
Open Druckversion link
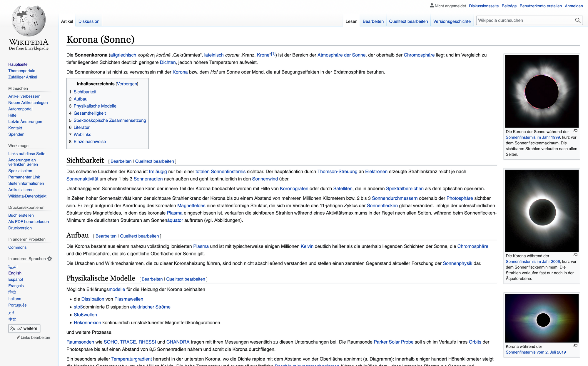click(20, 228)
